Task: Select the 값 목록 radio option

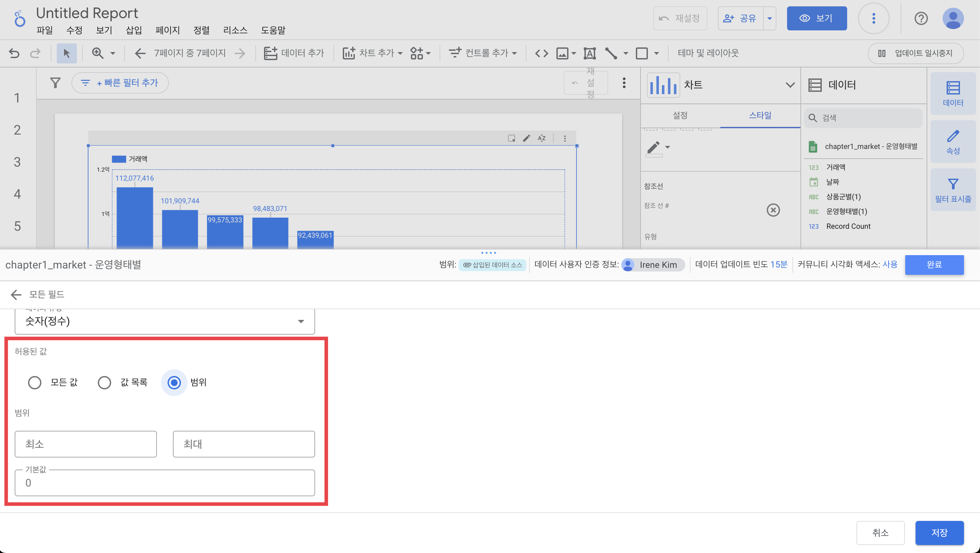Action: coord(104,382)
